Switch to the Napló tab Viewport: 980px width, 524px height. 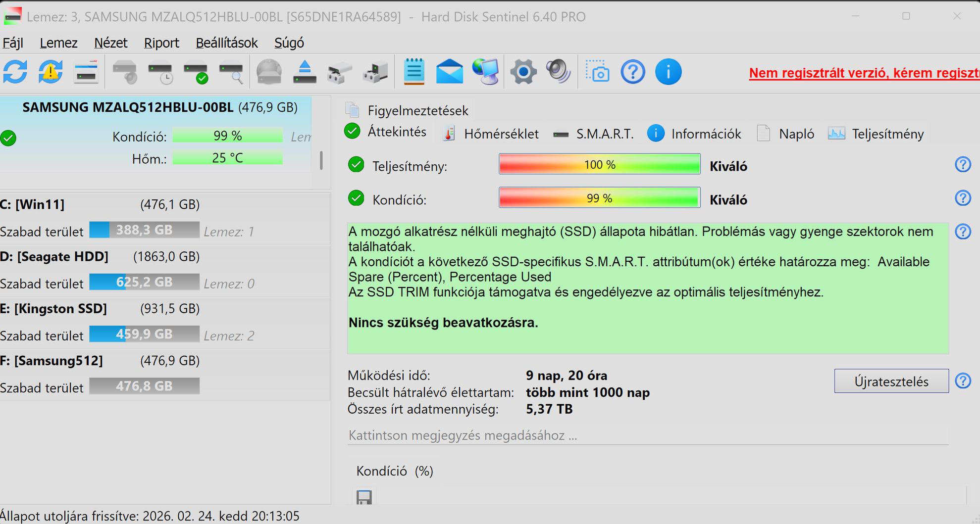click(x=786, y=134)
